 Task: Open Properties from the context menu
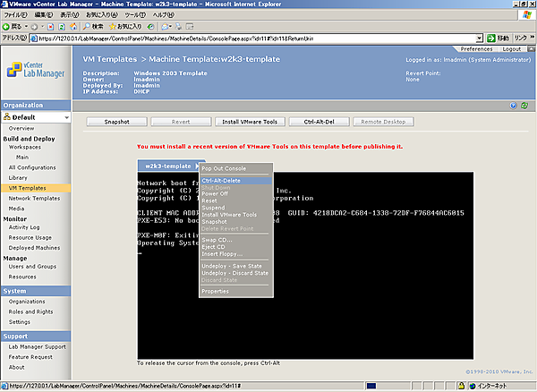[216, 291]
